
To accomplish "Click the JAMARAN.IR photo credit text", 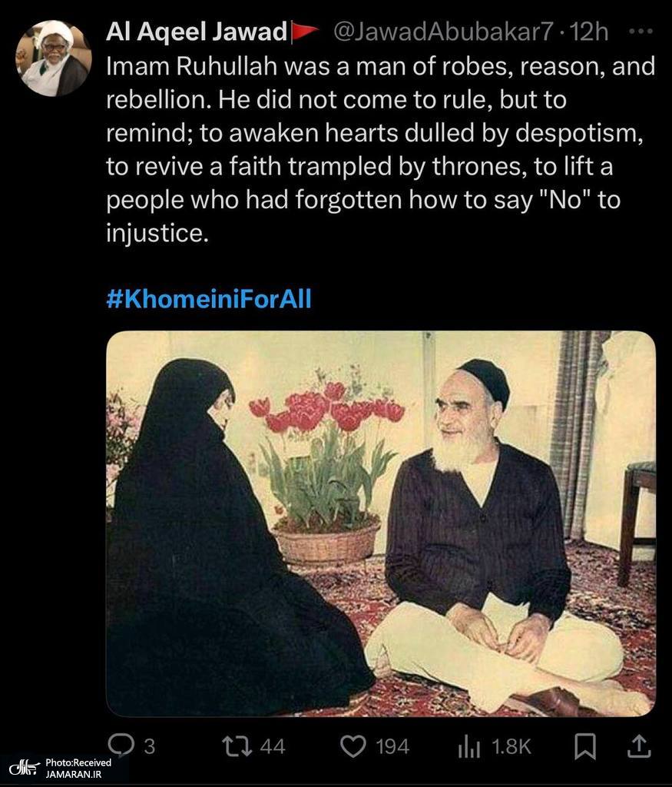I will tap(74, 774).
